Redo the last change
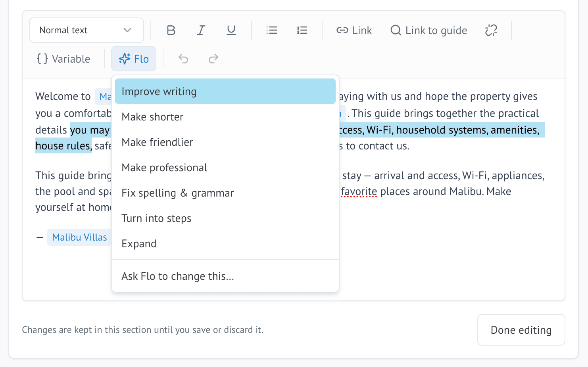This screenshot has height=367, width=588. [213, 59]
